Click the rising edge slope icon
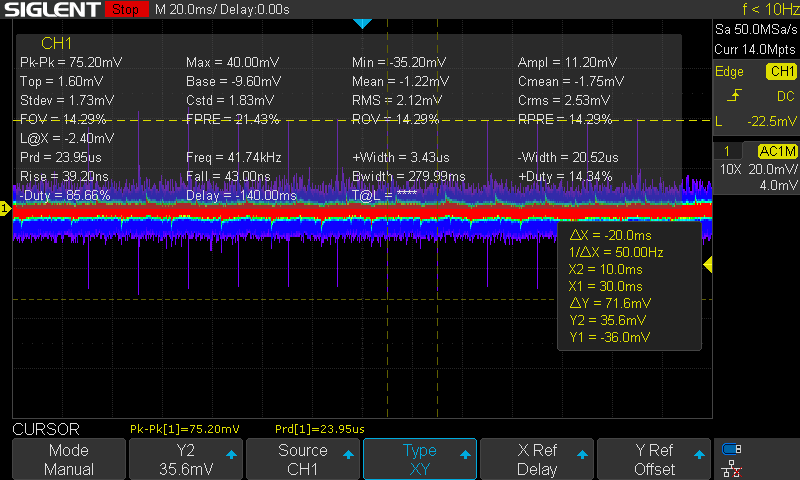Screen dimensions: 800x480 [x=734, y=95]
